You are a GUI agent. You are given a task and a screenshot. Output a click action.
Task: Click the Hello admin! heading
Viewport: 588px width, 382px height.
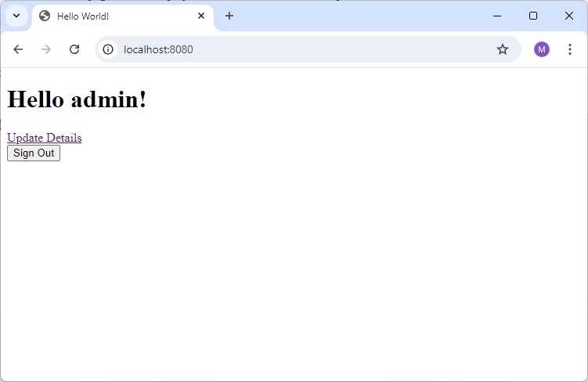pos(77,100)
